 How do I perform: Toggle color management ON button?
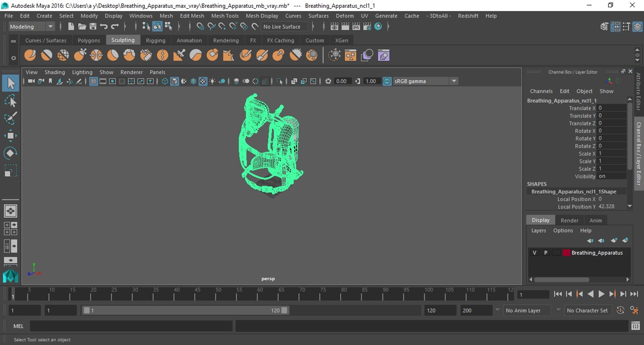point(387,81)
